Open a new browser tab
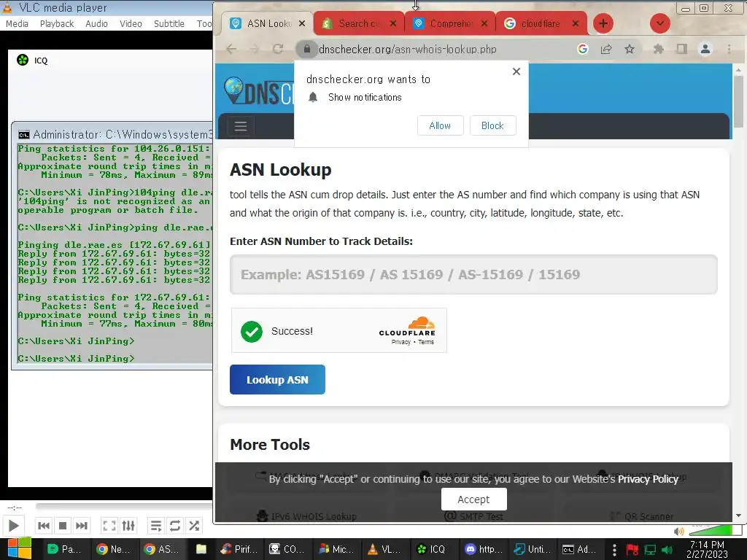 tap(603, 23)
